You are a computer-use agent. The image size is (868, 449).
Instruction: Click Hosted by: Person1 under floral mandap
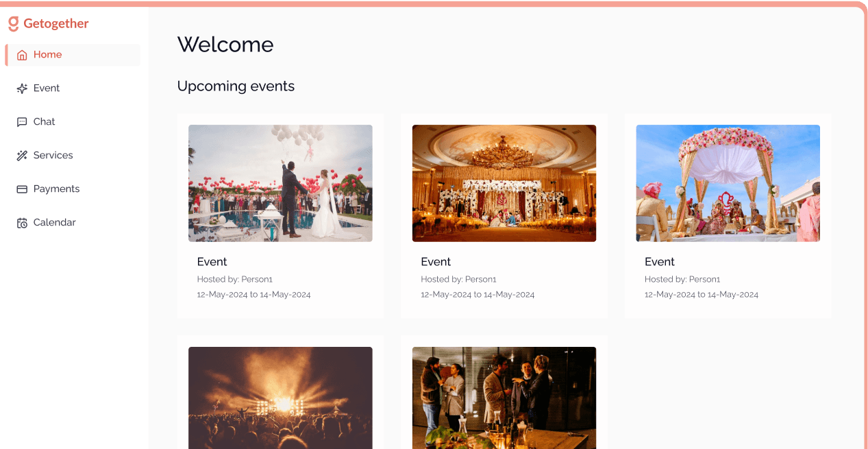click(682, 279)
